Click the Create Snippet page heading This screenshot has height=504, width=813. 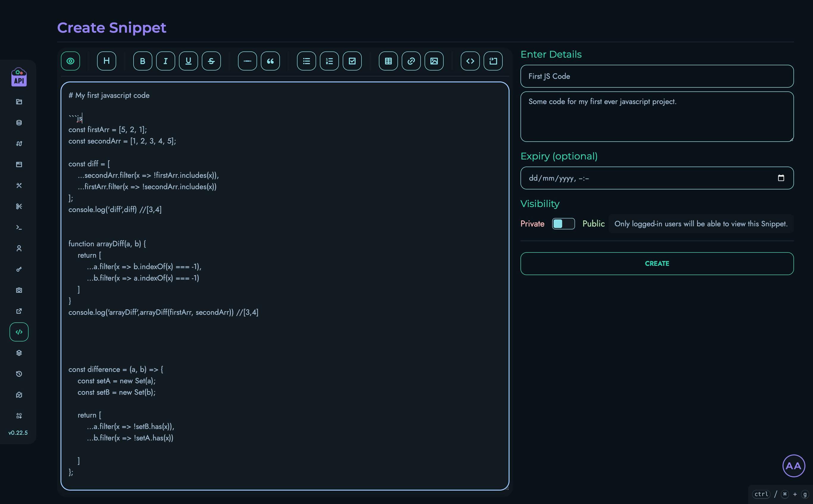tap(112, 28)
